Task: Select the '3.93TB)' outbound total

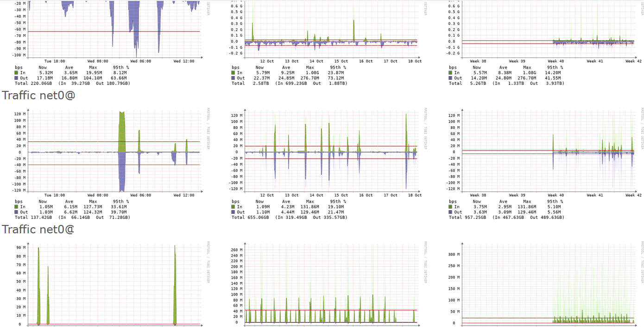Action: point(554,83)
